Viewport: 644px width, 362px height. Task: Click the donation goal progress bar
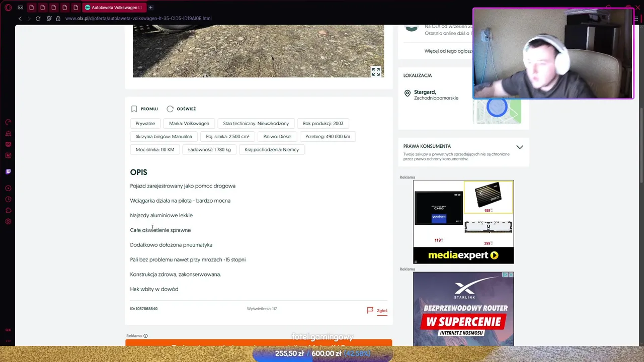[322, 353]
